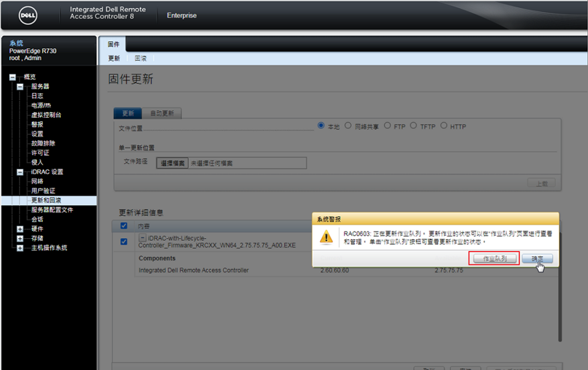Screen dimensions: 588x370
Task: Select the 网络共享 radio option
Action: coord(348,126)
